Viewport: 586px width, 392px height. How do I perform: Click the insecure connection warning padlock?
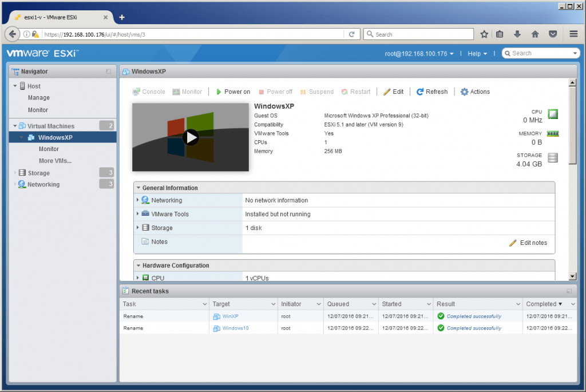[35, 34]
